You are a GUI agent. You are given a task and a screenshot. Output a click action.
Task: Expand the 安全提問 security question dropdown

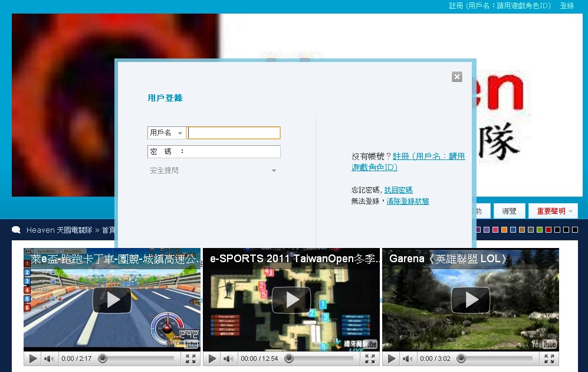[213, 171]
